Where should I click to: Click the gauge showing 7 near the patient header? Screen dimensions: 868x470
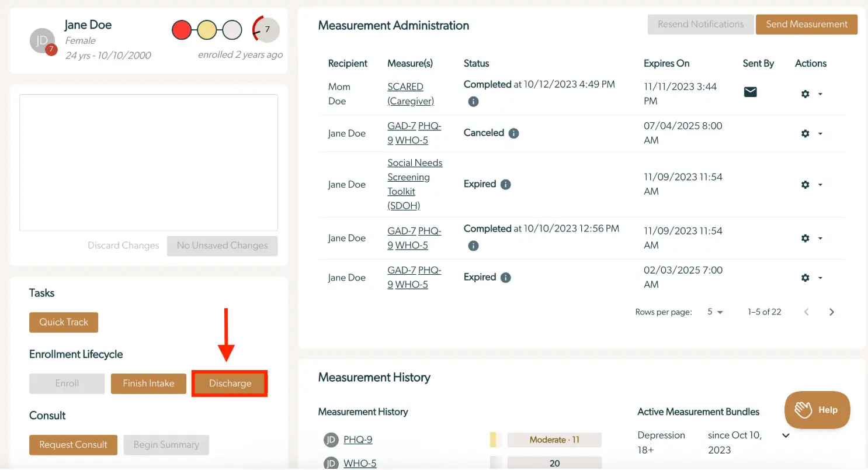tap(266, 29)
